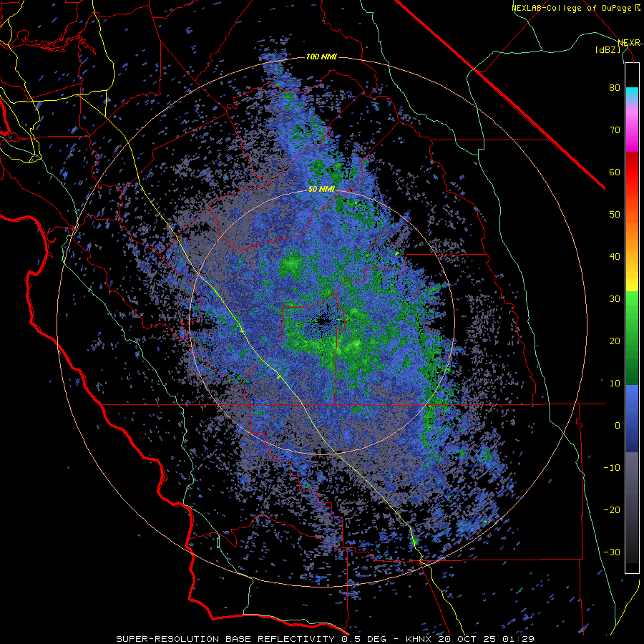
Task: Click the radar site center of the range rings
Action: (x=322, y=321)
